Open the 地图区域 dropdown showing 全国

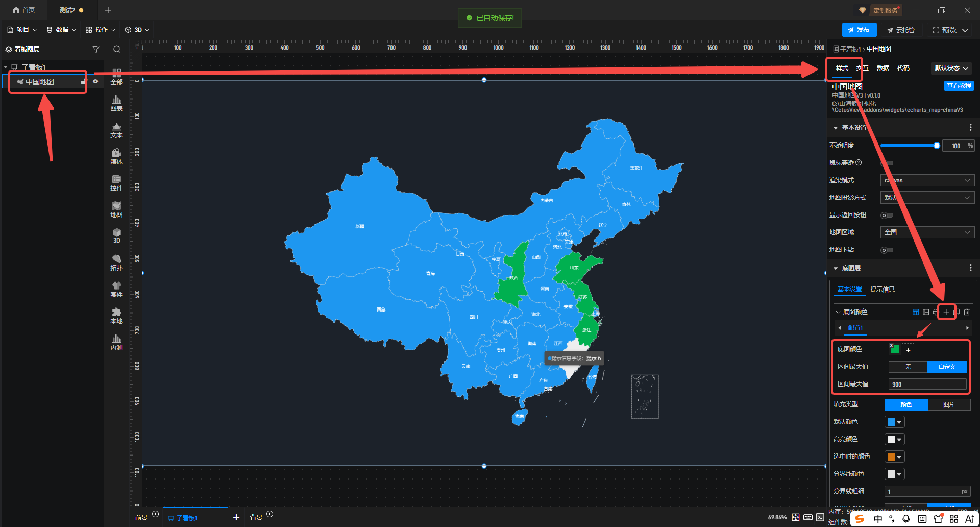927,232
